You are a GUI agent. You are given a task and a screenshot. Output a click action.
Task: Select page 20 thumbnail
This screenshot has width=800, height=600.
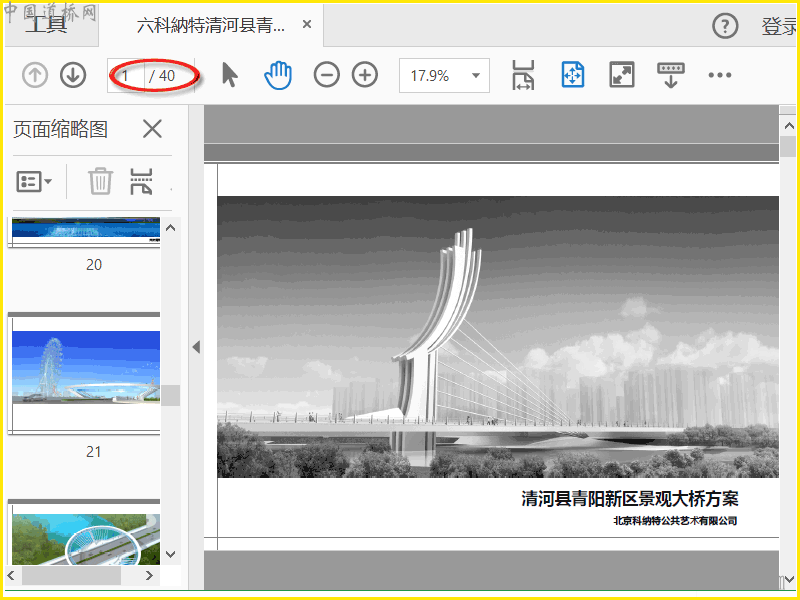pos(86,232)
